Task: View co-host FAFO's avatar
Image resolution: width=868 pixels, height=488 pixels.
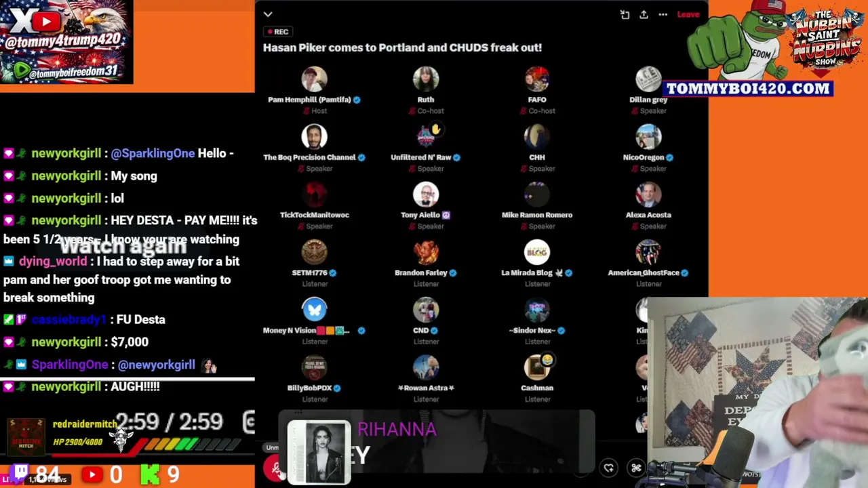Action: [537, 79]
